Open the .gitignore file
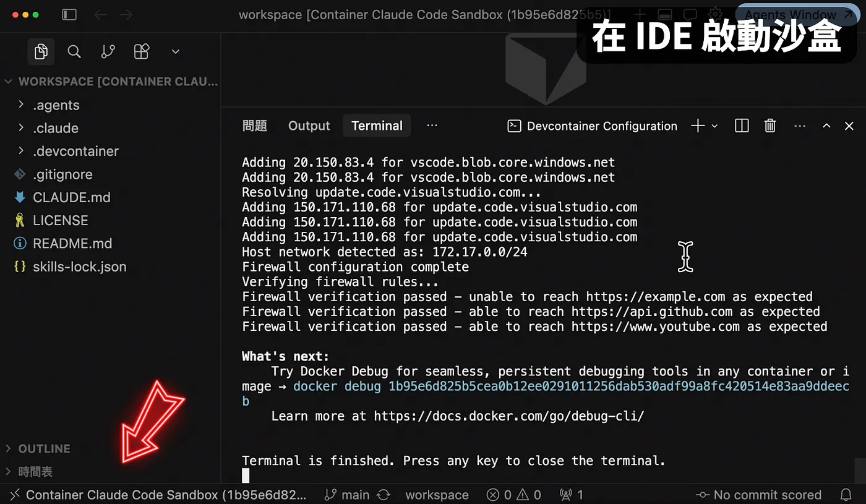 [x=110, y=174]
